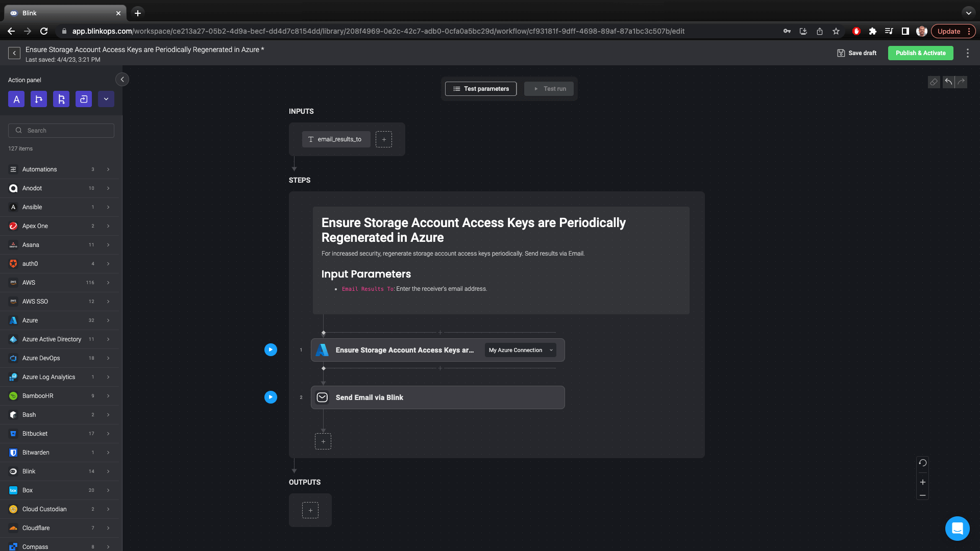Run step 1 using its blue play toggle
This screenshot has height=551, width=980.
coord(271,349)
